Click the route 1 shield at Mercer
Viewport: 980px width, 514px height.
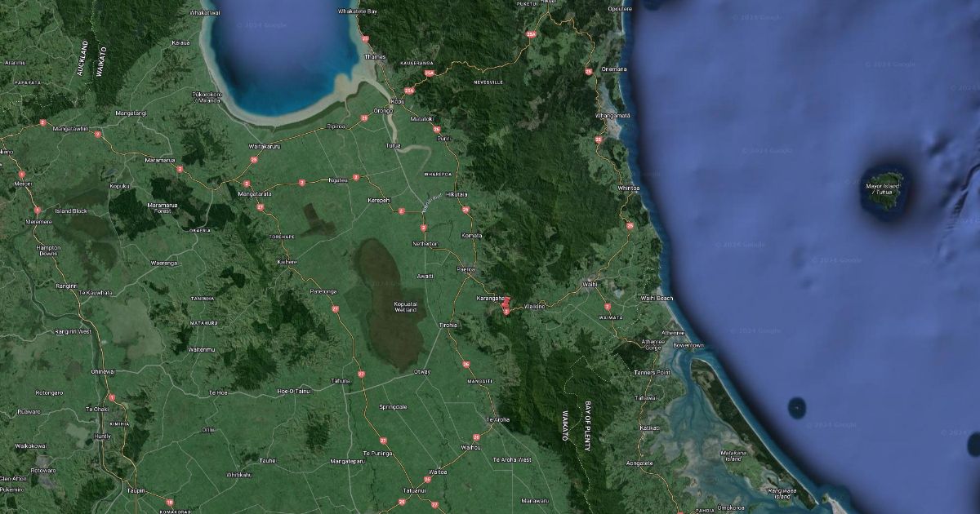22,175
